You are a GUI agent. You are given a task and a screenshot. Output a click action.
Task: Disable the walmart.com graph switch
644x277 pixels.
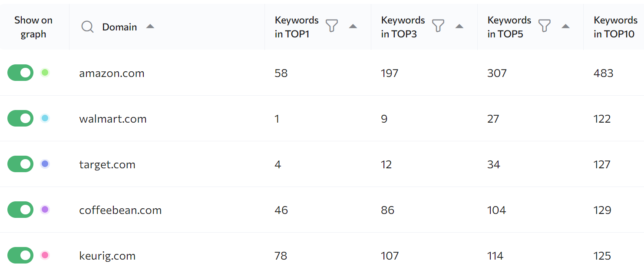point(20,118)
